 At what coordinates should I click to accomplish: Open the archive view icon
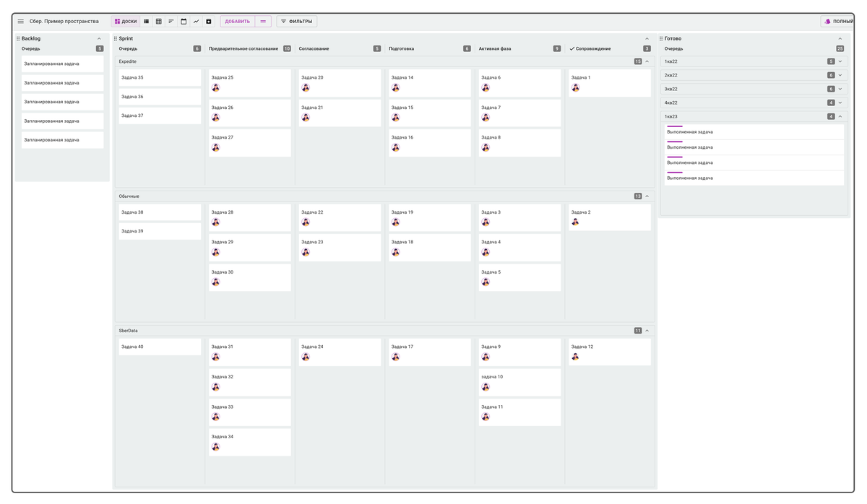tap(209, 22)
